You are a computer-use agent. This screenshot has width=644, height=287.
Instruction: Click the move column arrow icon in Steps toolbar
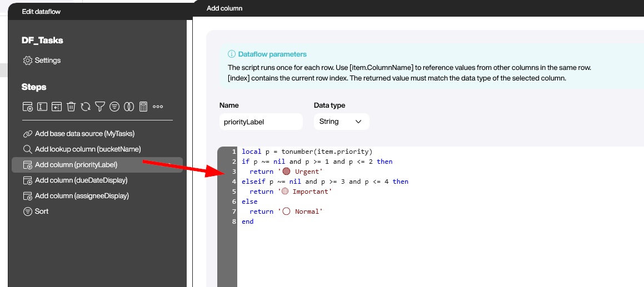tap(56, 107)
